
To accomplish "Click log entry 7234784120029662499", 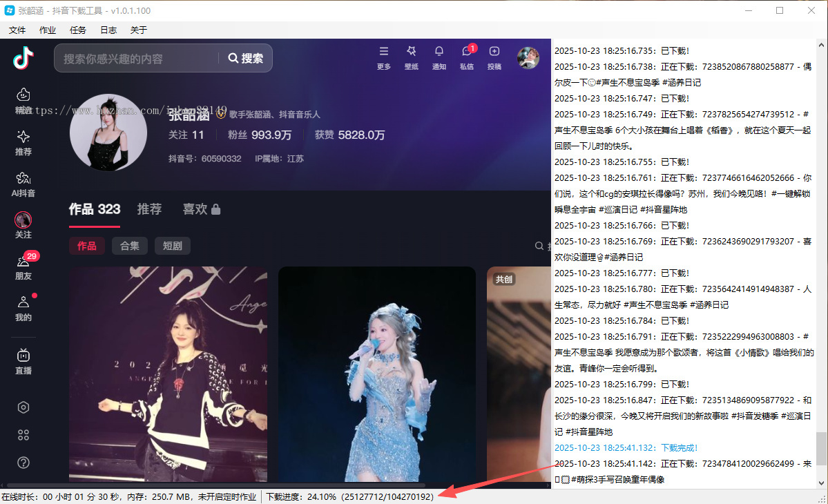I will coord(683,472).
